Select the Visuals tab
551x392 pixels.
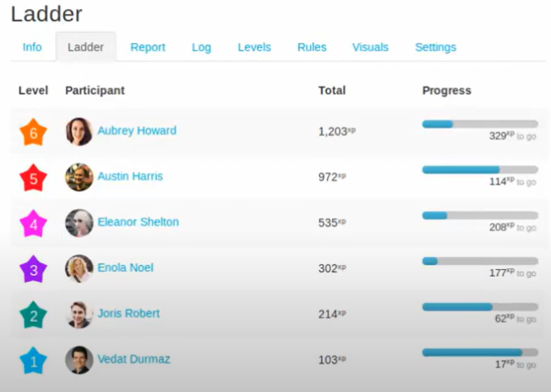pos(370,47)
